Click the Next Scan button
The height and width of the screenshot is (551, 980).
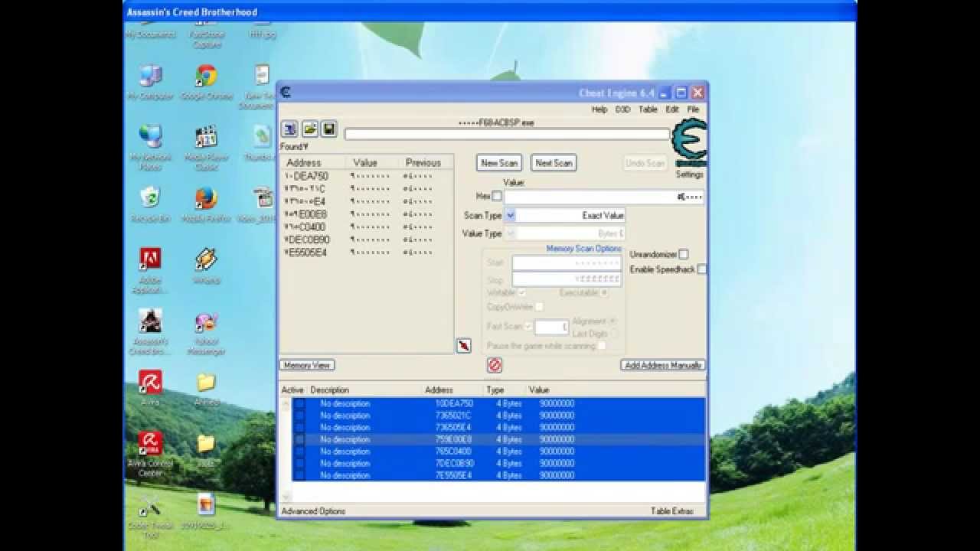(554, 163)
